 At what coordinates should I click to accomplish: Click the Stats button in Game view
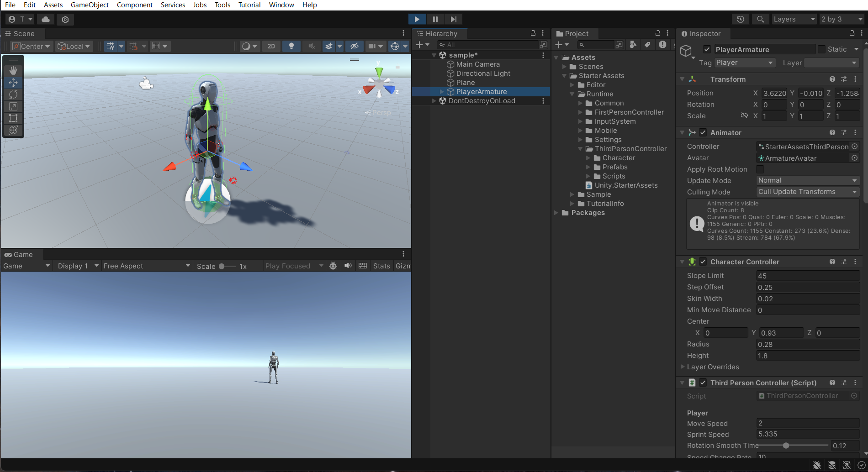pyautogui.click(x=381, y=266)
